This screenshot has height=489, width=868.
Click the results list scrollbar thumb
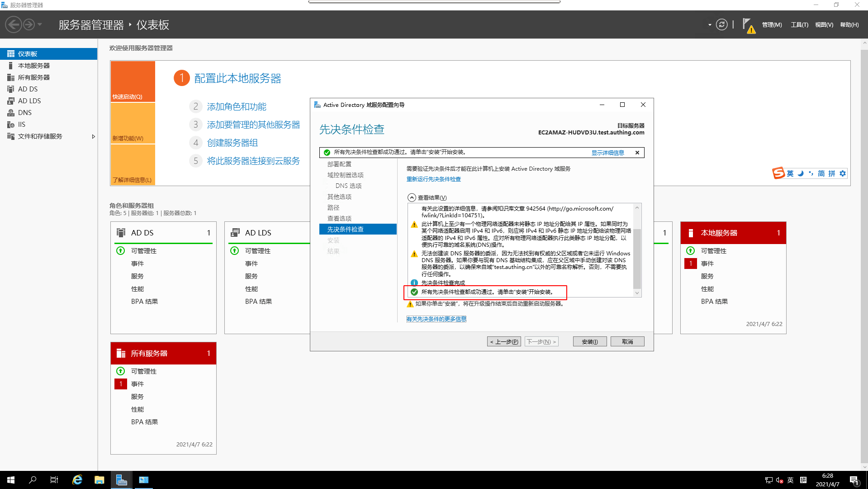637,258
